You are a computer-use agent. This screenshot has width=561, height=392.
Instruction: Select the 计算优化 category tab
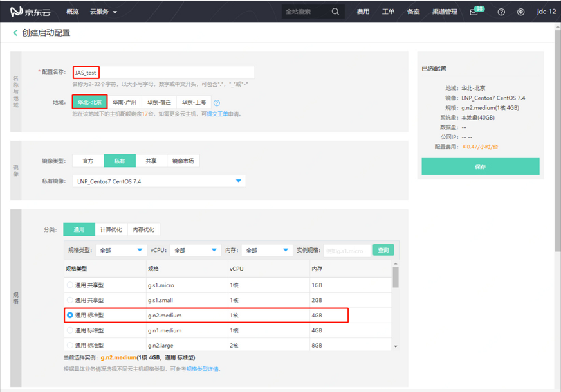point(111,229)
